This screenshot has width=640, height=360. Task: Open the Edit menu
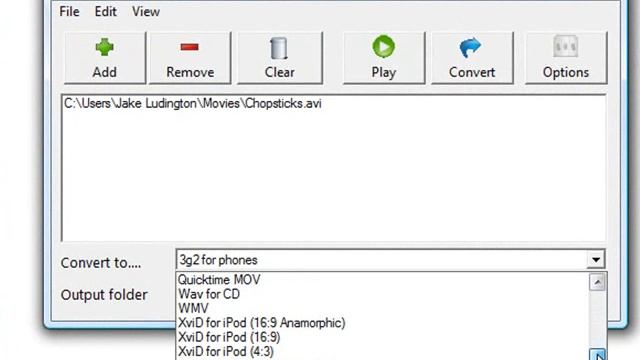pos(106,11)
